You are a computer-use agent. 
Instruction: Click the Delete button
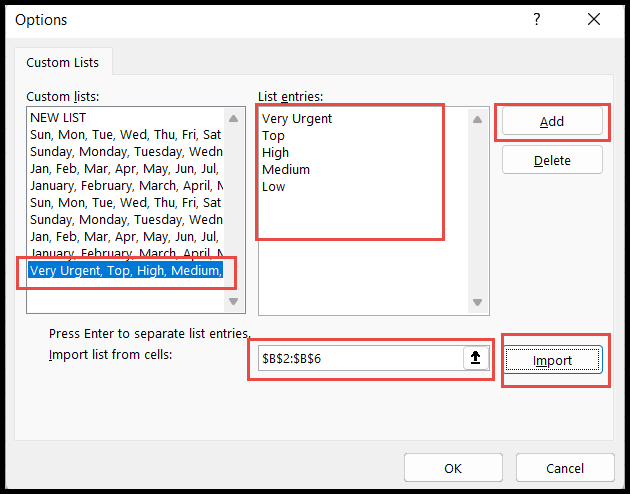pyautogui.click(x=552, y=160)
